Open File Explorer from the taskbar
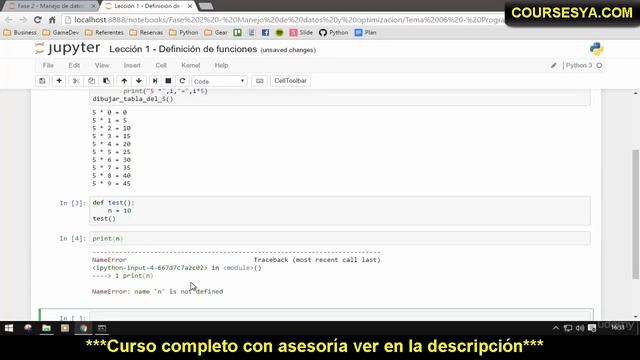 point(46,328)
